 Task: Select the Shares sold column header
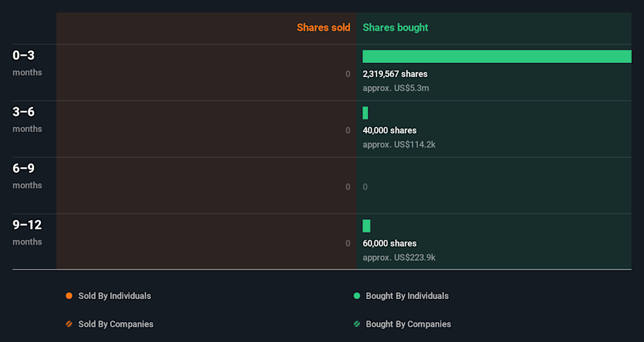323,27
